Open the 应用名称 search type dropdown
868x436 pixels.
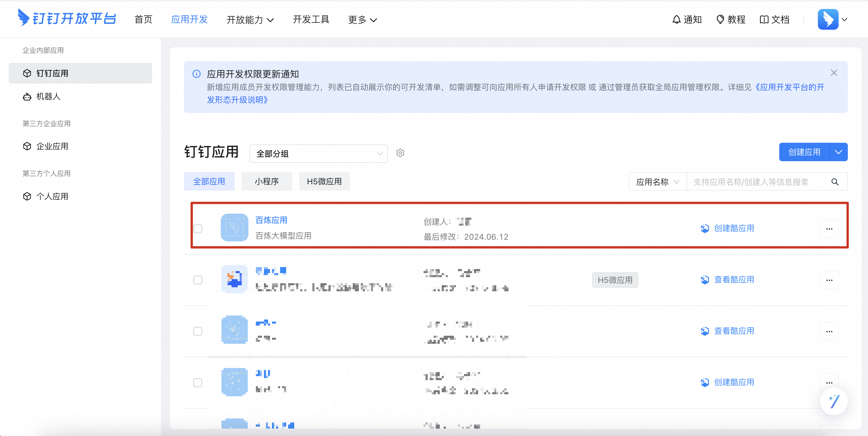[x=657, y=182]
